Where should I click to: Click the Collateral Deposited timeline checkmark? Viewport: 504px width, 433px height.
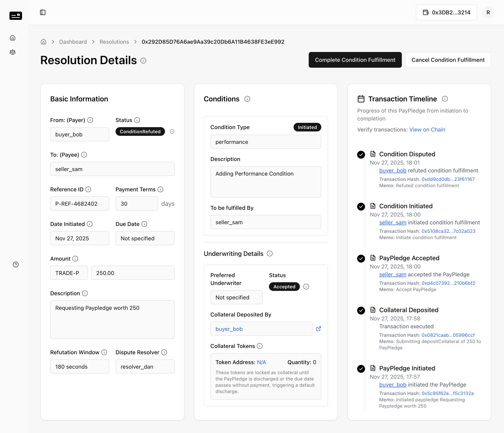pyautogui.click(x=361, y=310)
